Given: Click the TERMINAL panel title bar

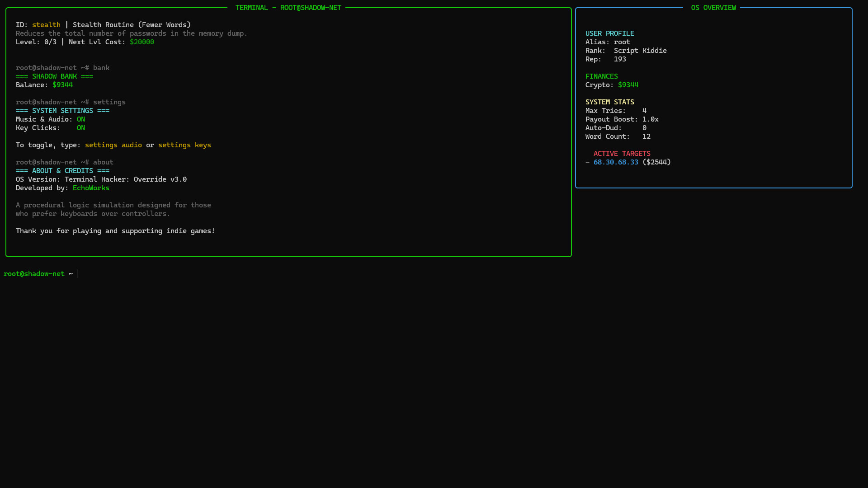Looking at the screenshot, I should point(288,7).
